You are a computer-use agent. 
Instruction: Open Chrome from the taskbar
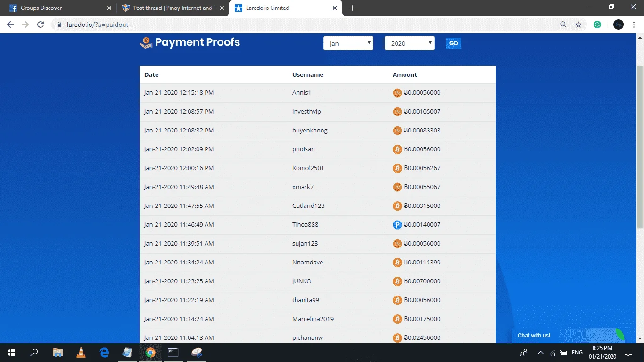150,352
